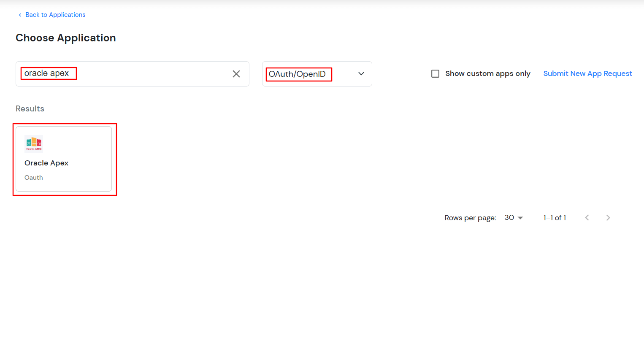This screenshot has width=644, height=341.
Task: Navigate back using Back to Applications
Action: point(55,14)
